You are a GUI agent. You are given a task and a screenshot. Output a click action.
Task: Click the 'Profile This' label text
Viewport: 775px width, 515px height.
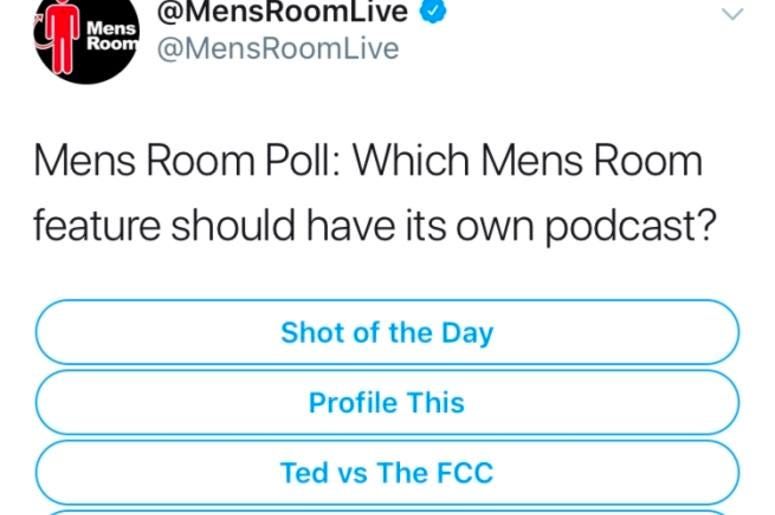coord(387,402)
